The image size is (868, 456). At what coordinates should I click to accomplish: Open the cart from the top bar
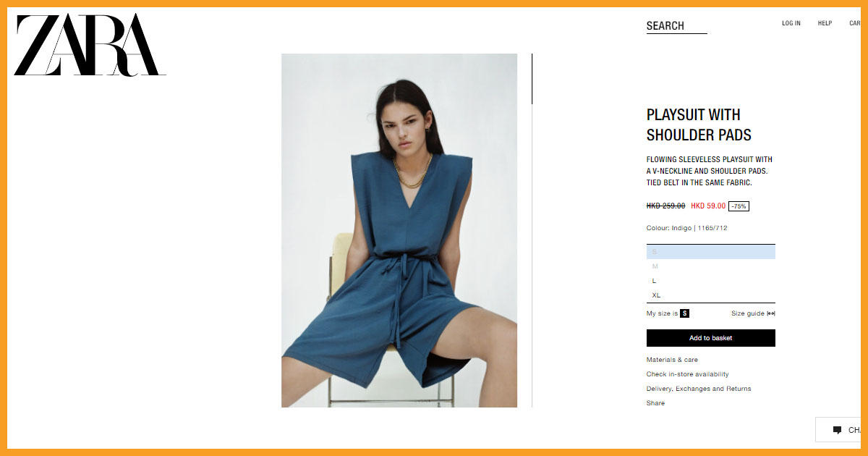click(854, 23)
